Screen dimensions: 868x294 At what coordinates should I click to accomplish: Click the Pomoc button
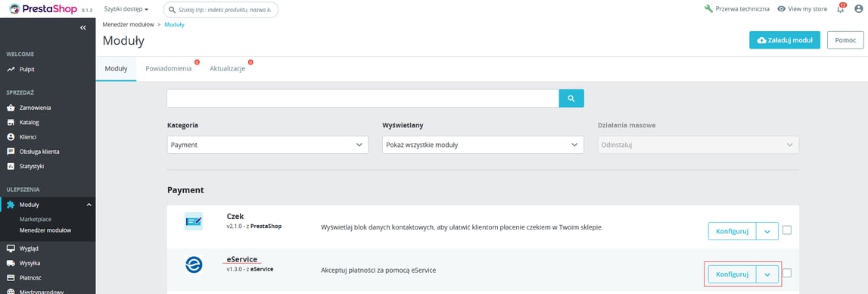tap(845, 40)
